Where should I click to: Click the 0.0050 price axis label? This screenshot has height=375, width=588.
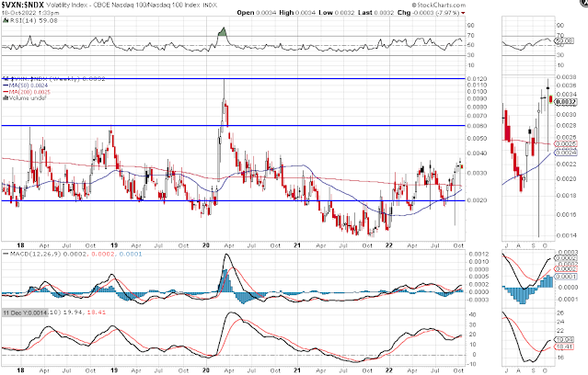click(477, 139)
